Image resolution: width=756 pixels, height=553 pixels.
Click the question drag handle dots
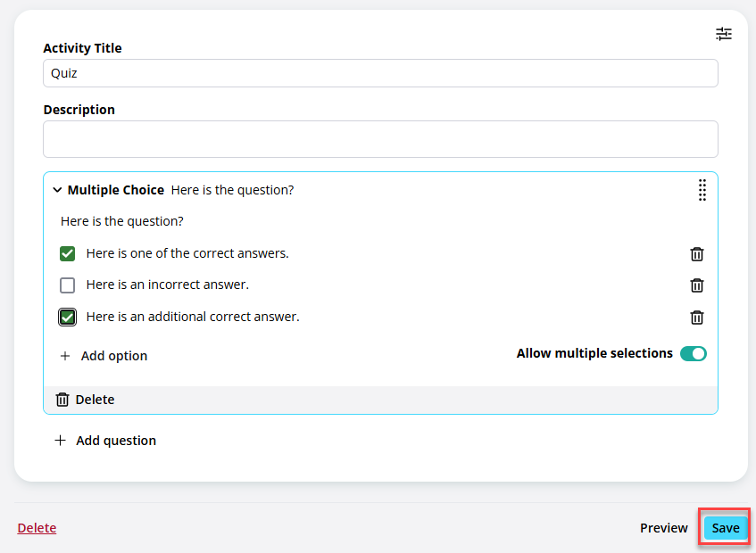pyautogui.click(x=702, y=190)
